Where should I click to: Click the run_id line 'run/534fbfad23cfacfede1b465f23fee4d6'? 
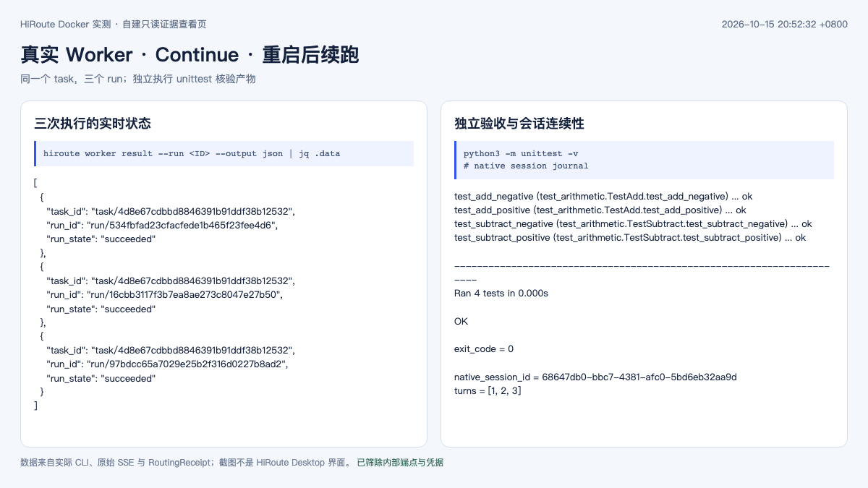click(162, 226)
